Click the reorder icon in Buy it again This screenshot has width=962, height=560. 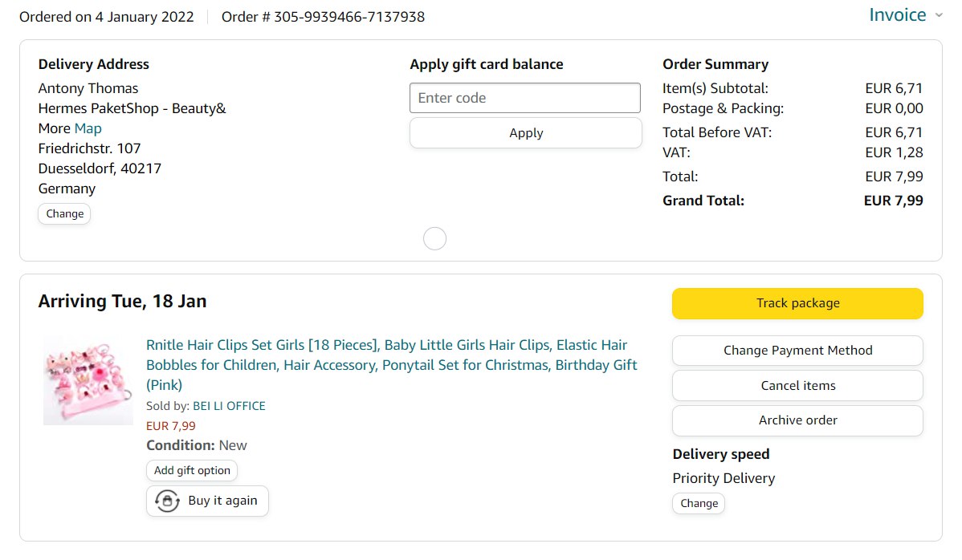[x=166, y=501]
